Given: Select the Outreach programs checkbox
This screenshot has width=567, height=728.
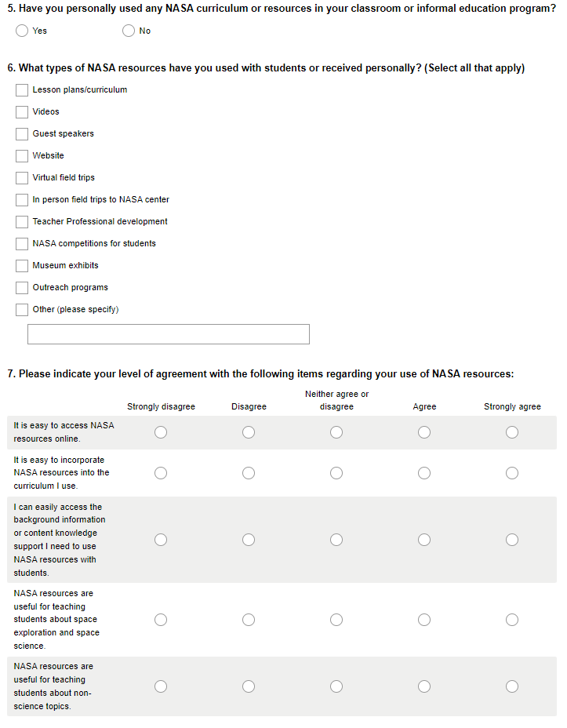Looking at the screenshot, I should point(22,288).
